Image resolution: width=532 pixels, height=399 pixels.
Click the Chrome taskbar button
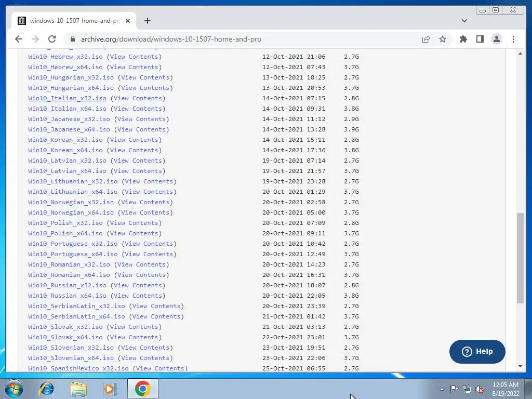click(x=142, y=389)
